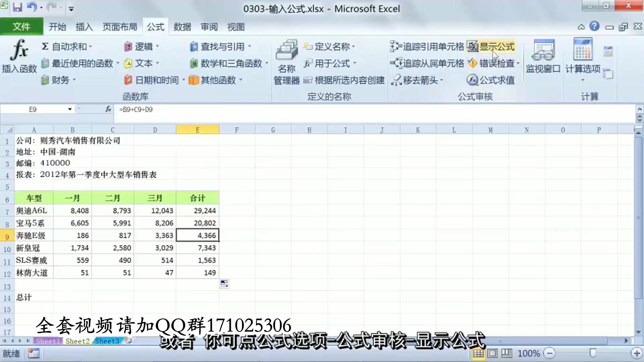Open Math and Trig (数学和三角函数) functions
Viewport: 644px width, 362px height.
(229, 63)
